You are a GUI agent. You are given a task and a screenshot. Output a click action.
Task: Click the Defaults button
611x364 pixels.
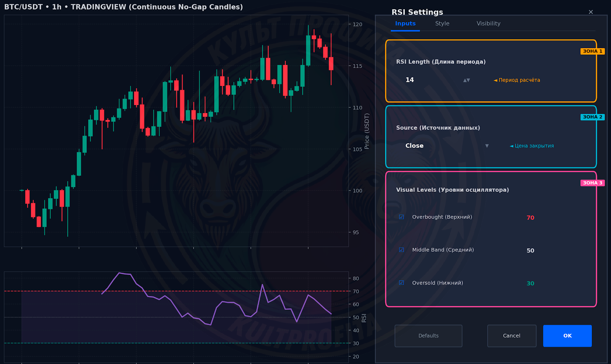tap(428, 336)
